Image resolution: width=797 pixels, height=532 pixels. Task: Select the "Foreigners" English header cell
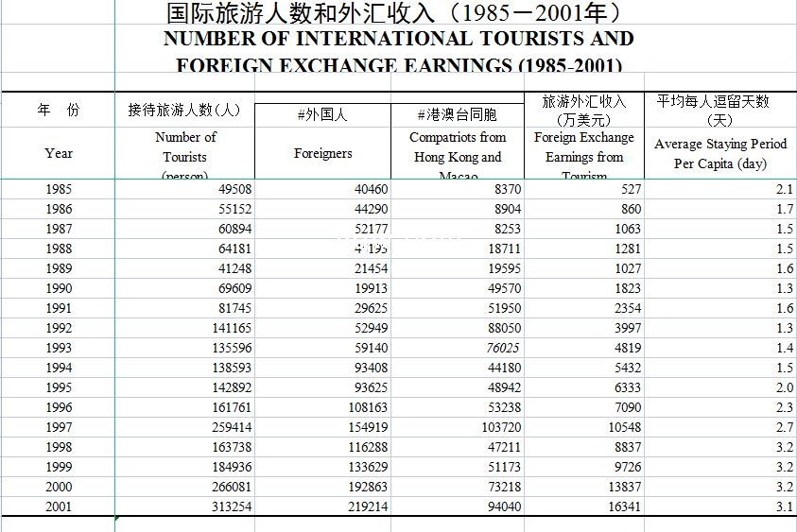(x=322, y=153)
